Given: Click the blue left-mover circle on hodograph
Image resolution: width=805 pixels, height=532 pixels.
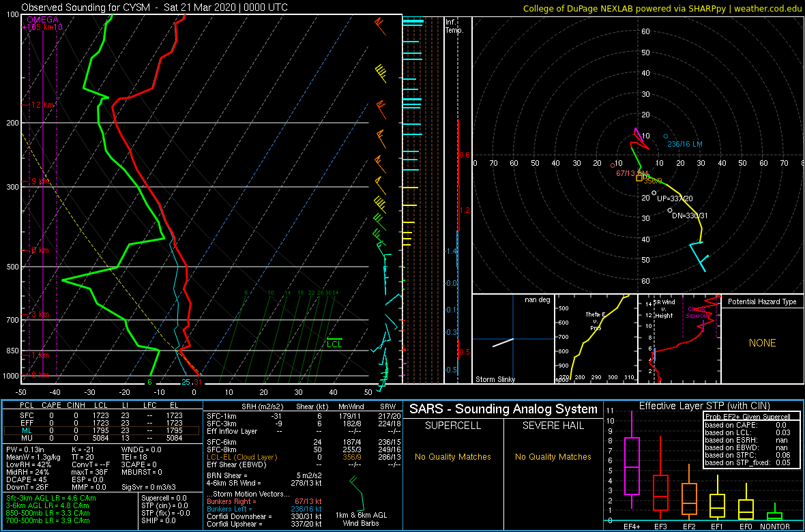Looking at the screenshot, I should tap(665, 136).
